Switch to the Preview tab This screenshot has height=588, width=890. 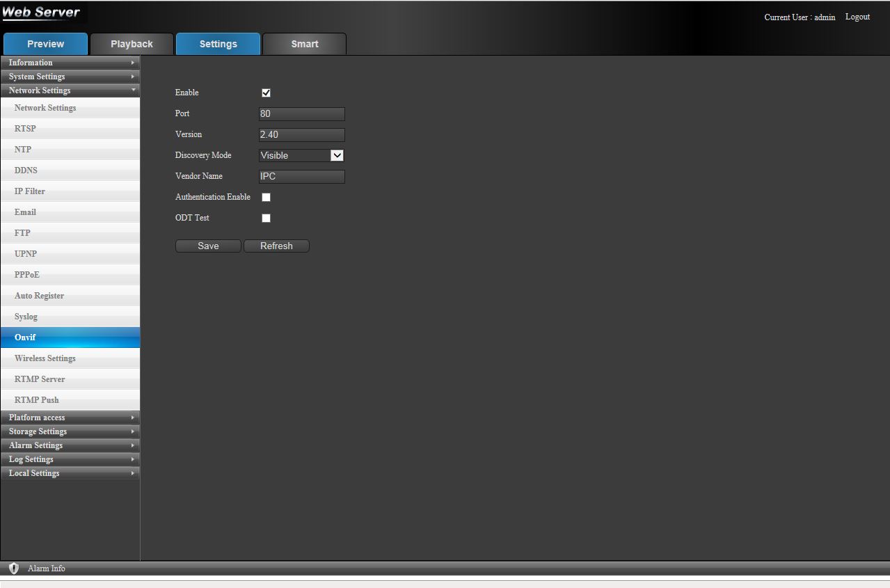[x=46, y=44]
